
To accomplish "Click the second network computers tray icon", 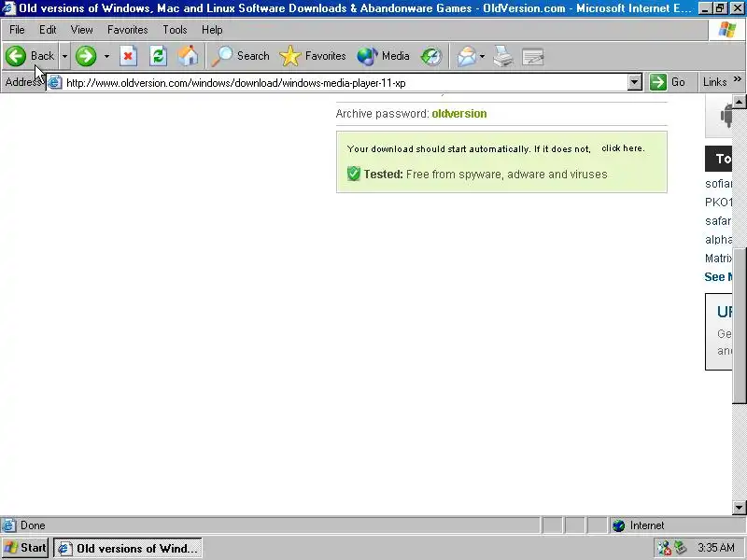I will click(x=681, y=548).
